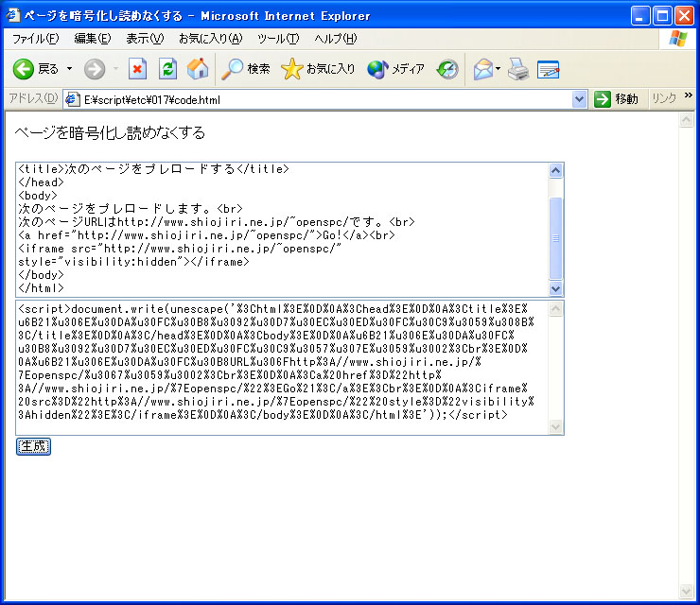700x605 pixels.
Task: Expand the address bar dropdown arrow
Action: [x=579, y=99]
